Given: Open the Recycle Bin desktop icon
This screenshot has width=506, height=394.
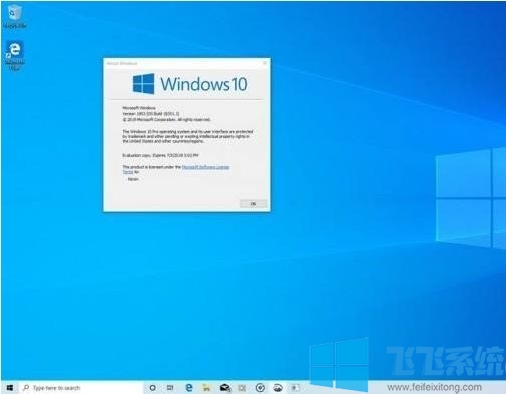Looking at the screenshot, I should pos(14,17).
